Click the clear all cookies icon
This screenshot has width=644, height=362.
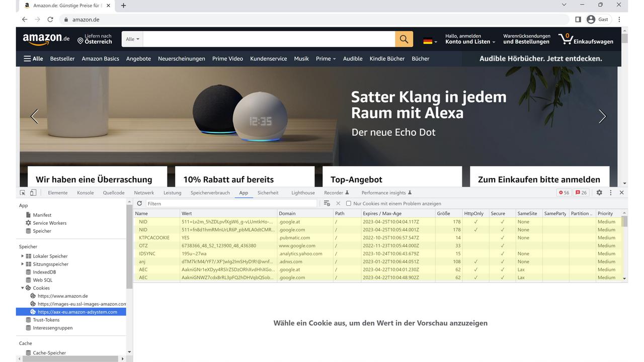(327, 203)
